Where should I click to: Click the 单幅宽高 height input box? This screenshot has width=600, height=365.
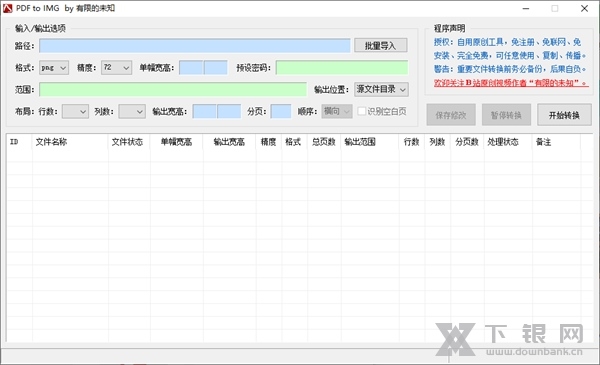point(216,68)
